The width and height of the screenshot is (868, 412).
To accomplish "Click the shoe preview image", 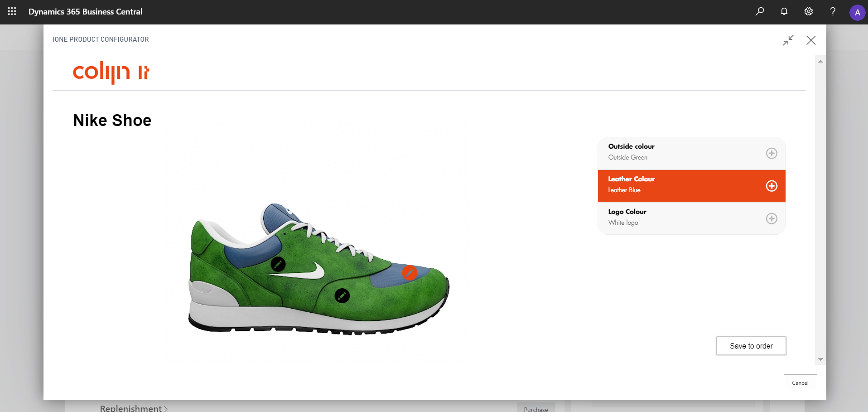I will pos(318,269).
